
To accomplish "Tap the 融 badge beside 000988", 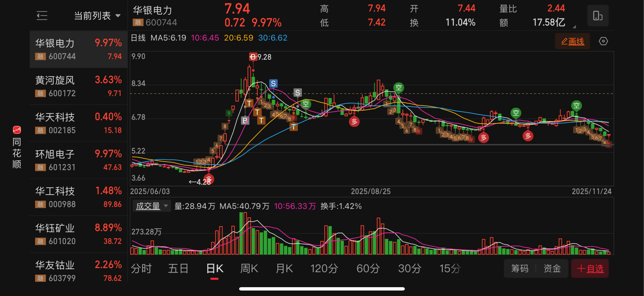I will click(x=41, y=204).
